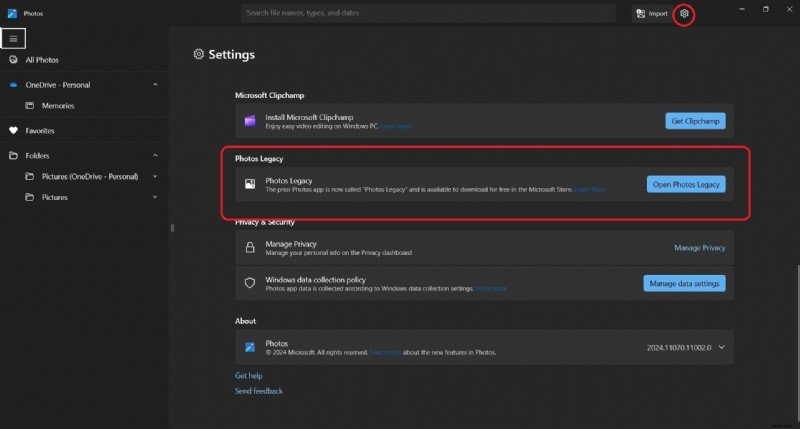Click the Pictures folder icon

30,197
